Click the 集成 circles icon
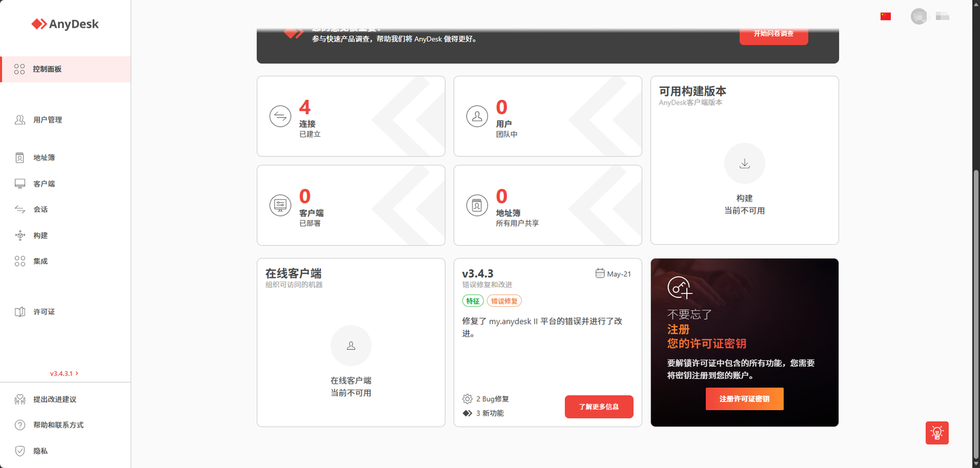 point(20,261)
